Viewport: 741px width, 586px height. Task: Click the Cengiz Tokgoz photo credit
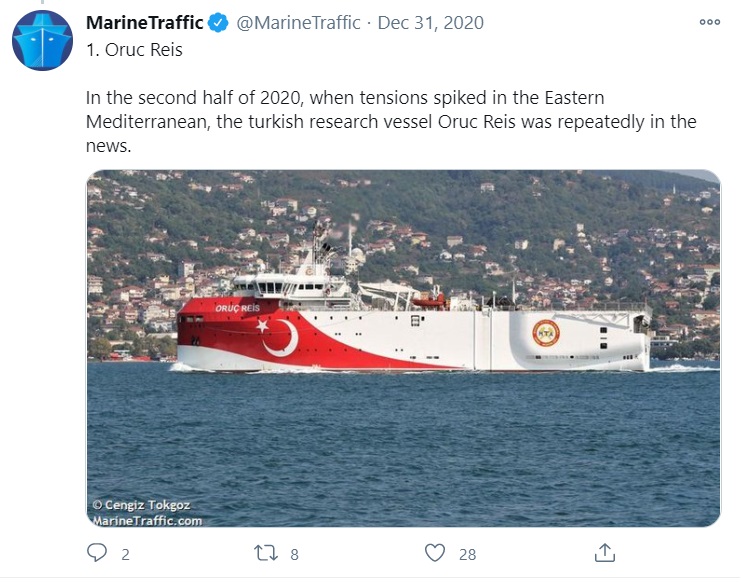point(140,506)
